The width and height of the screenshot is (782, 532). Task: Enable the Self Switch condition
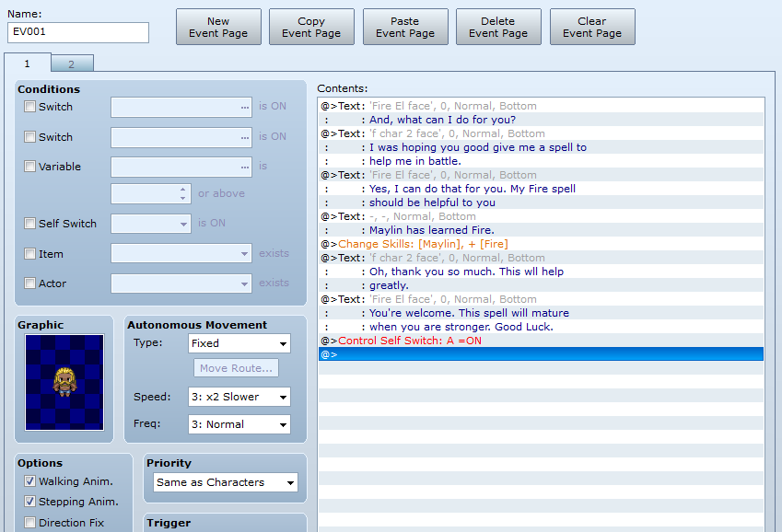[30, 224]
